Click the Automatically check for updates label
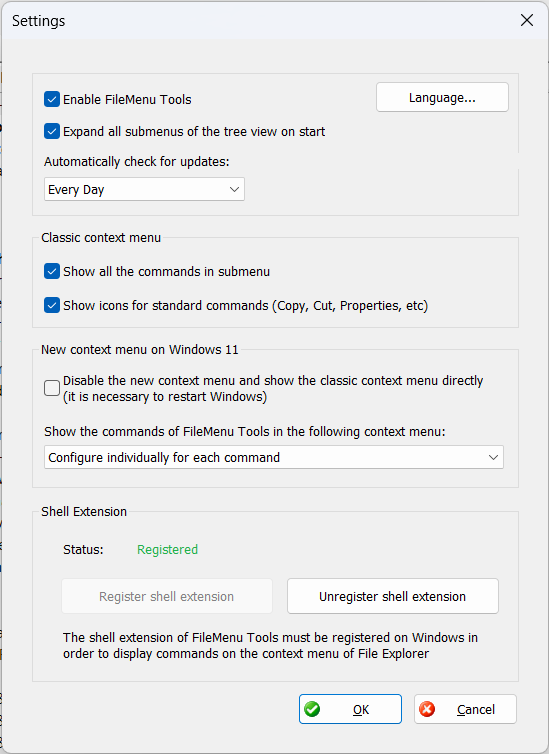549x754 pixels. (137, 162)
